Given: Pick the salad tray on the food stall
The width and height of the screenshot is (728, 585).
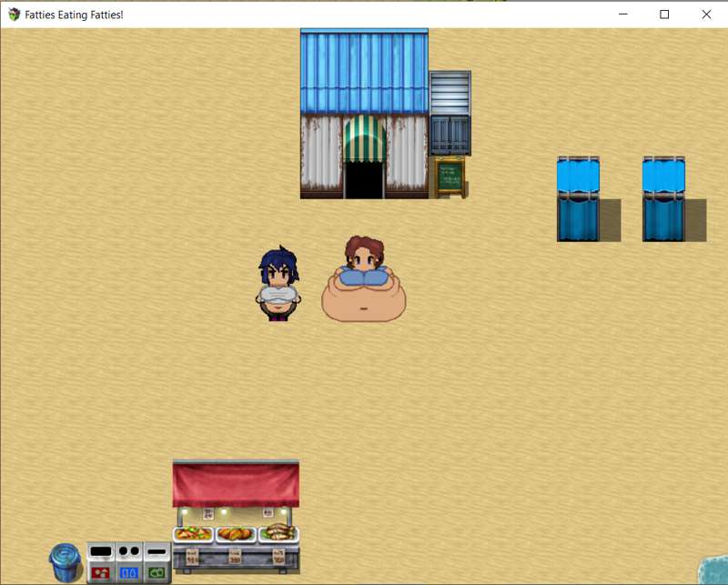Looking at the screenshot, I should [193, 534].
